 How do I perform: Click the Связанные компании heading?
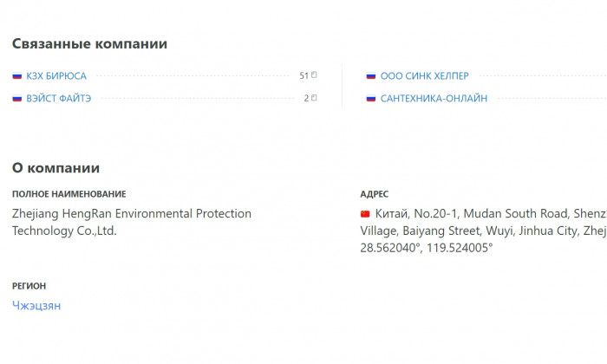coord(89,43)
